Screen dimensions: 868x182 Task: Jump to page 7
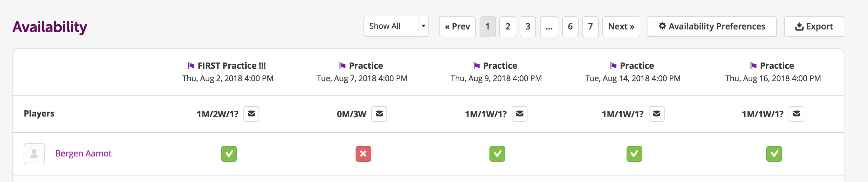tap(590, 27)
